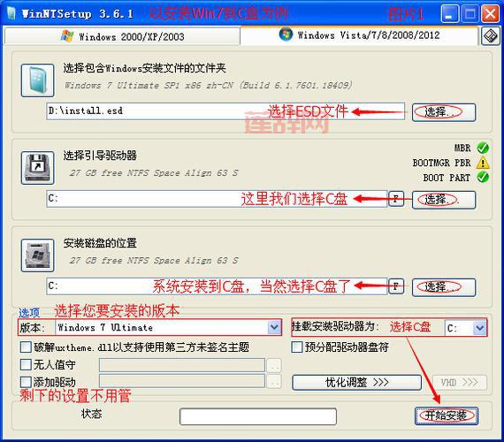The height and width of the screenshot is (442, 504).
Task: Open 优化调整 >>> tweaks panel
Action: tap(357, 383)
